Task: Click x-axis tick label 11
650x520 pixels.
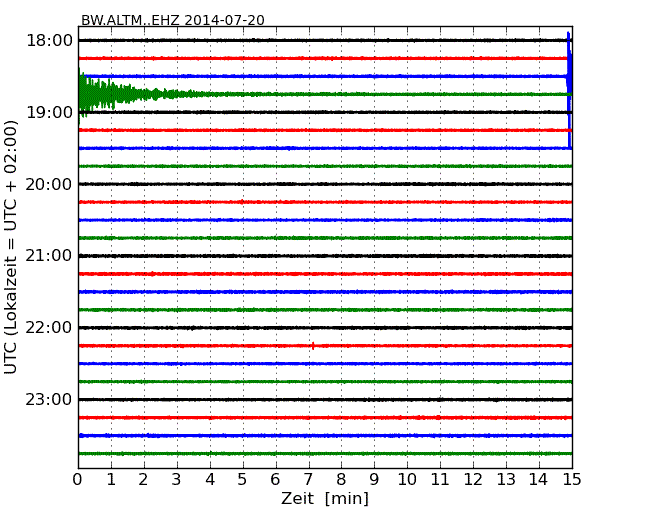Action: pyautogui.click(x=440, y=479)
